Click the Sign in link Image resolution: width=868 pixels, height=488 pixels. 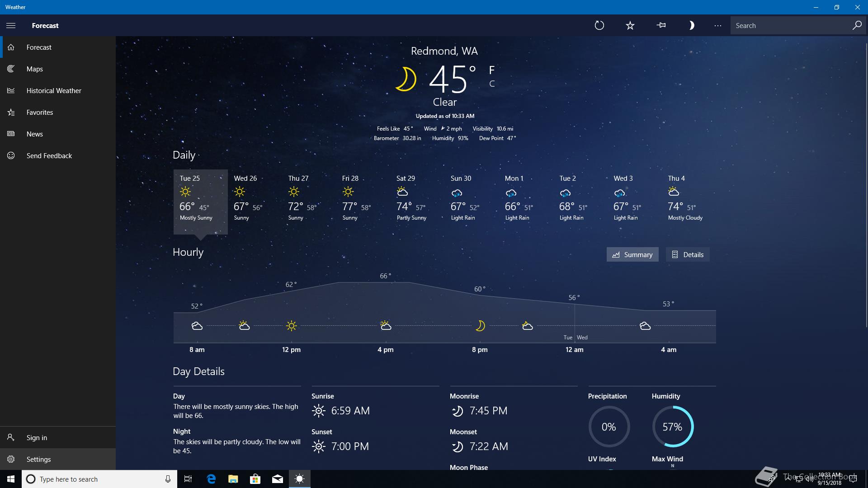click(37, 437)
